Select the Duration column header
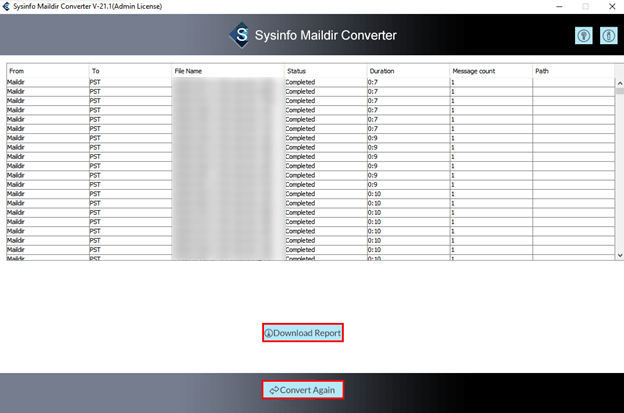 tap(408, 71)
